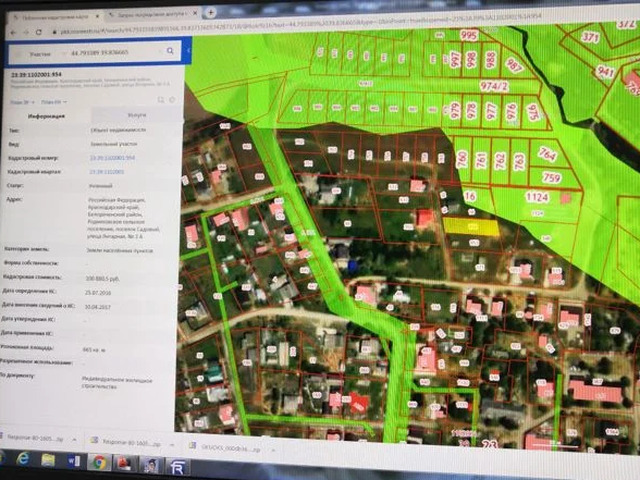Screen dimensions: 640x480
Task: Open third downloaded zip file in download bar
Action: [x=224, y=447]
